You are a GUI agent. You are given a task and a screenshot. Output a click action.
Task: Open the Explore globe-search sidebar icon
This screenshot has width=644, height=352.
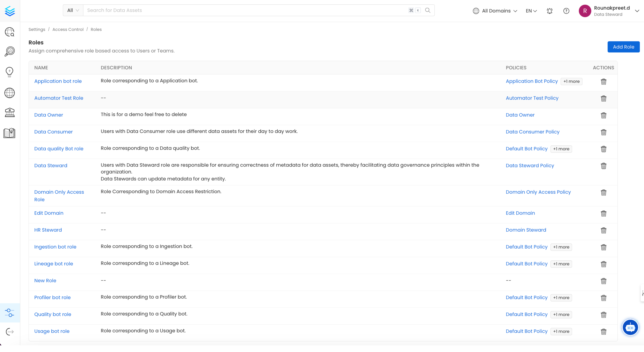(9, 32)
